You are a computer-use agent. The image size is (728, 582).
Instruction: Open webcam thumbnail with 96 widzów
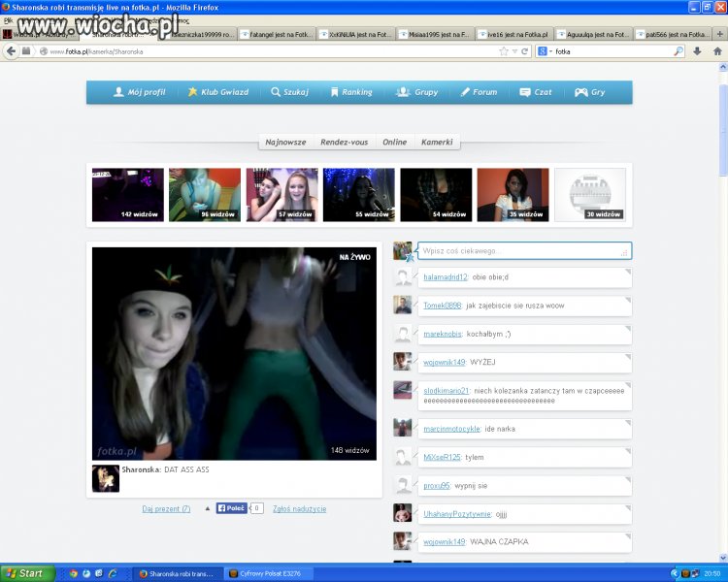[x=205, y=194]
